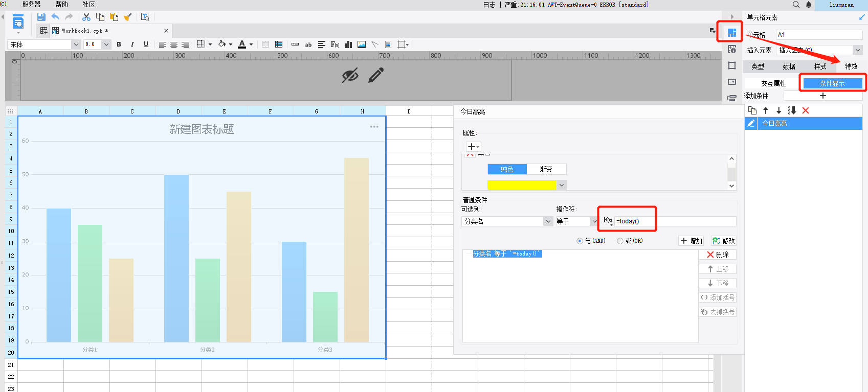Click the 删除 button
The image size is (868, 392).
pyautogui.click(x=718, y=255)
